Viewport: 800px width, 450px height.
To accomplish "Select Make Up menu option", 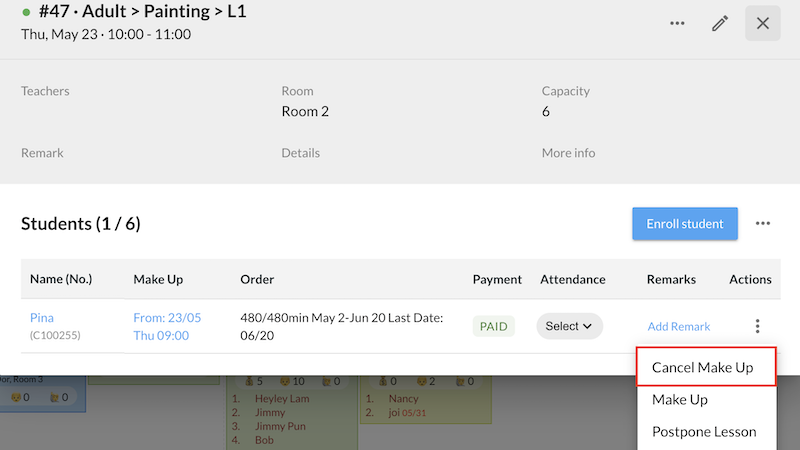I will click(x=680, y=400).
